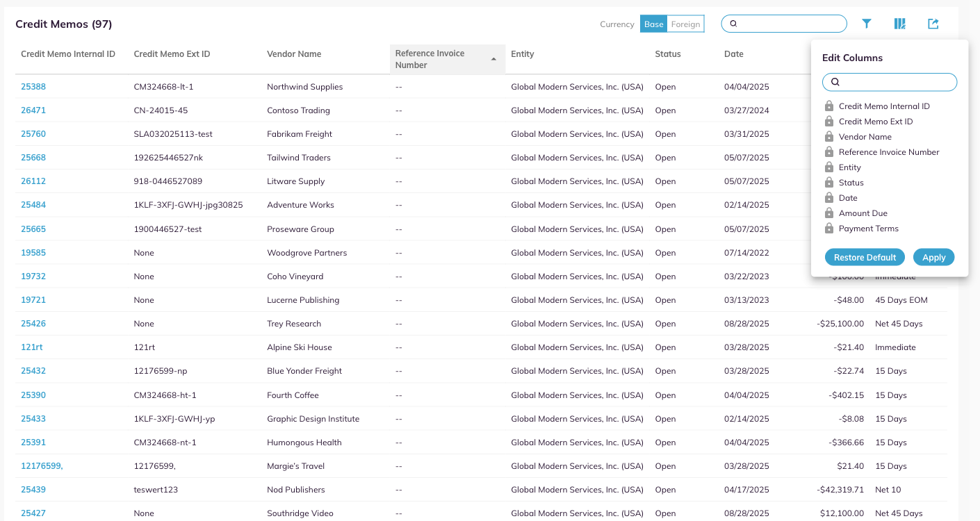Image resolution: width=980 pixels, height=521 pixels.
Task: Click external ID 918-0446527089
Action: pos(168,181)
